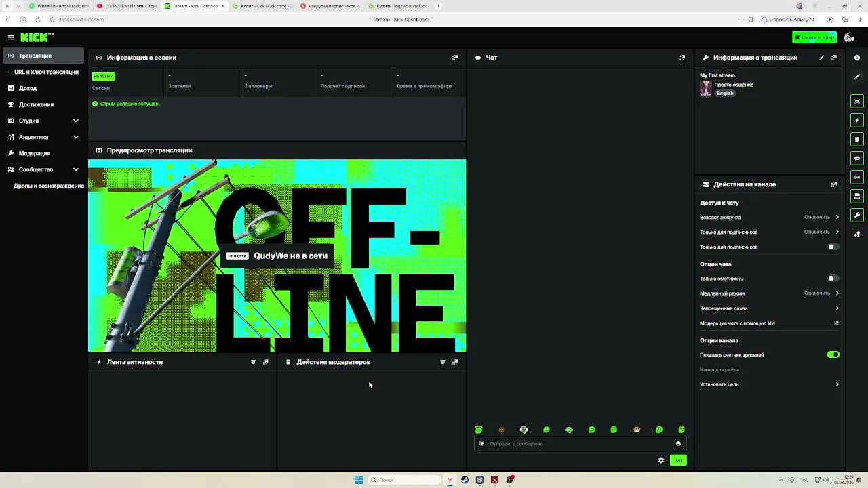868x488 pixels.
Task: Click the My first stream. title
Action: pyautogui.click(x=718, y=75)
